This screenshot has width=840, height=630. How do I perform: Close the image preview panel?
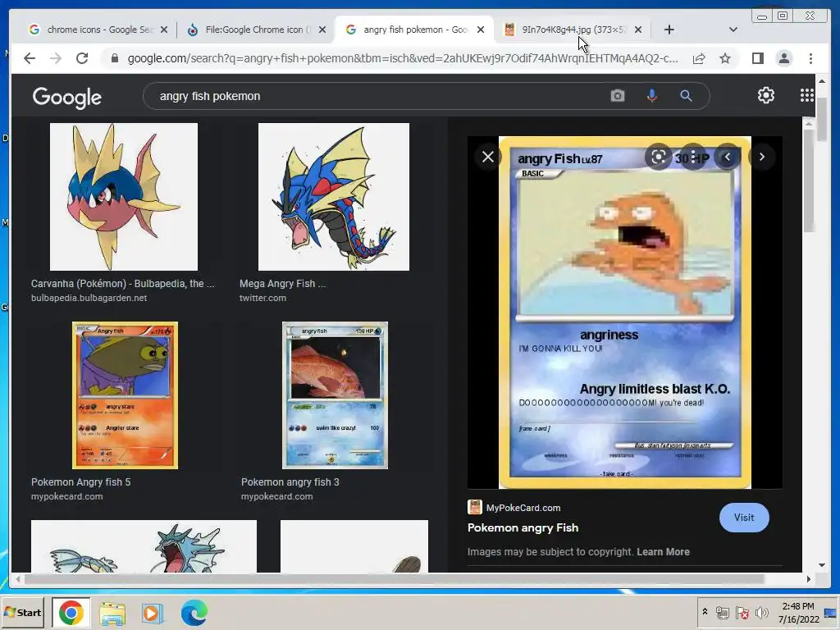click(x=488, y=157)
